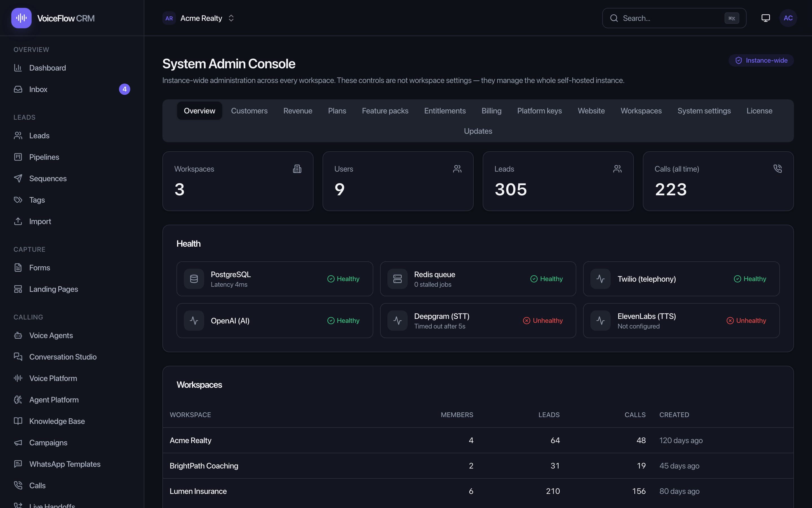
Task: Click the ⌘K shortcut badge
Action: pos(731,18)
